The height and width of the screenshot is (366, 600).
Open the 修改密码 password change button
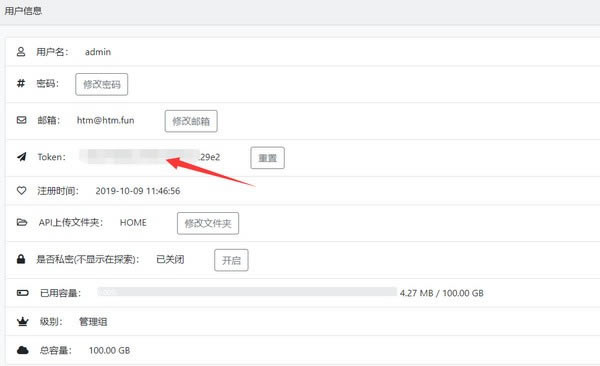[x=101, y=84]
